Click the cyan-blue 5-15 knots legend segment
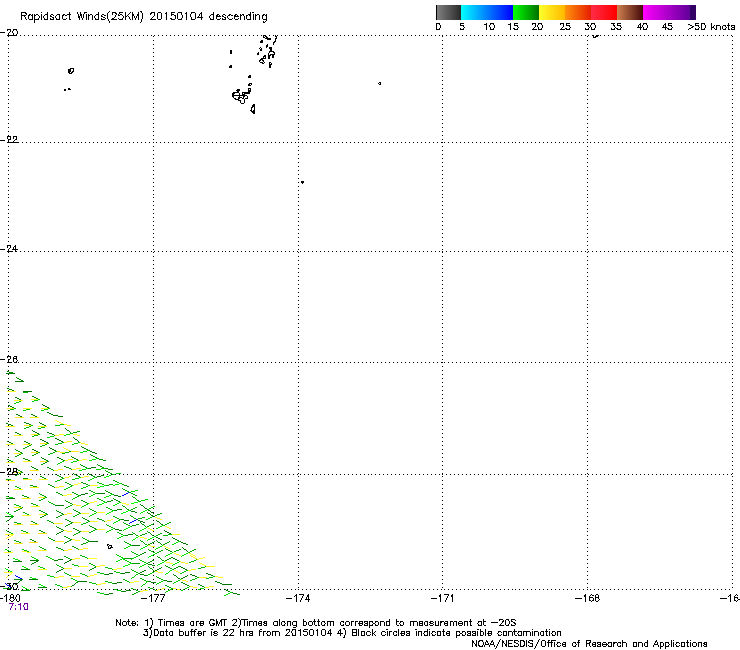Image resolution: width=740 pixels, height=650 pixels. tap(487, 12)
